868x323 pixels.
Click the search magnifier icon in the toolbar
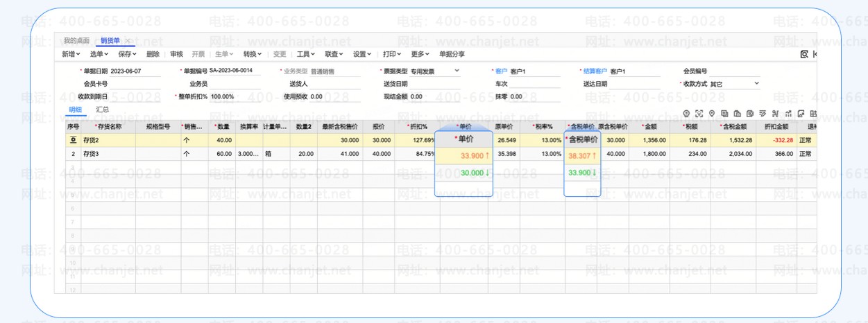pos(805,54)
